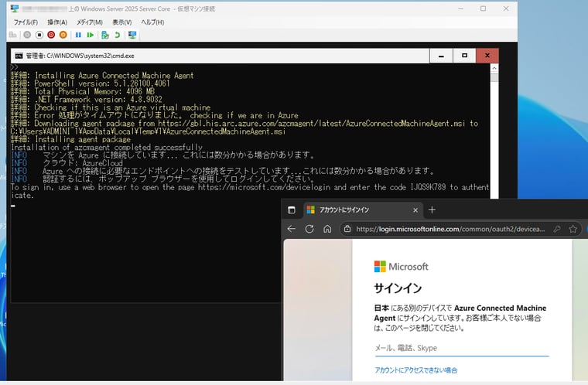Click the browser tab actions icon

[x=292, y=210]
